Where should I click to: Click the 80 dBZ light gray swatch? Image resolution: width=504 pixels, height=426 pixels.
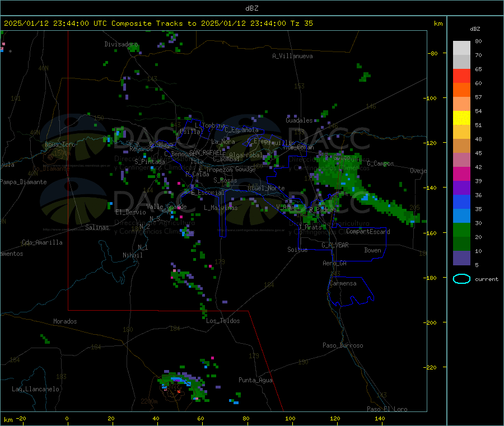point(461,48)
